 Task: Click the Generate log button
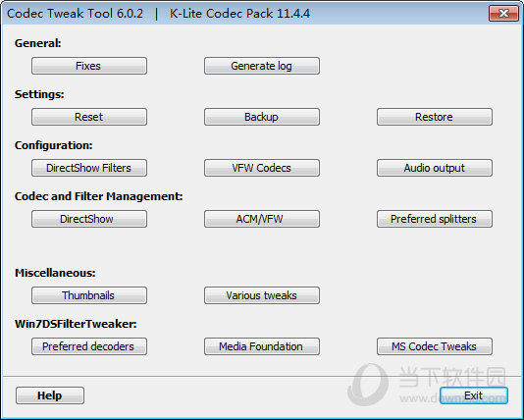click(262, 66)
